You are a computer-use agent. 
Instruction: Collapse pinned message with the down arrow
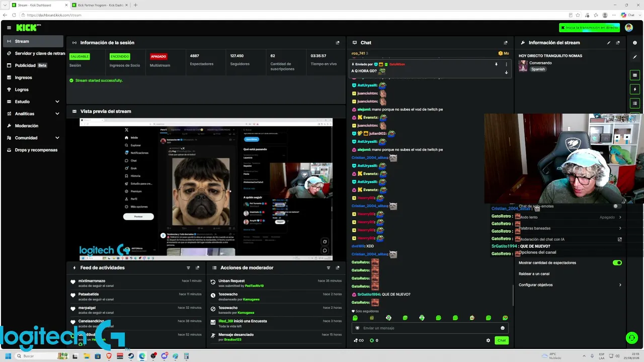point(506,72)
